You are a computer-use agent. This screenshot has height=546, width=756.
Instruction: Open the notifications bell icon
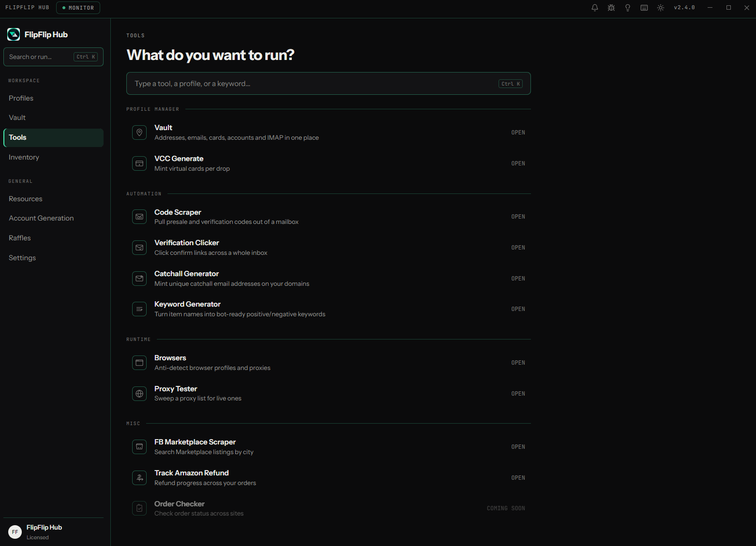(595, 8)
